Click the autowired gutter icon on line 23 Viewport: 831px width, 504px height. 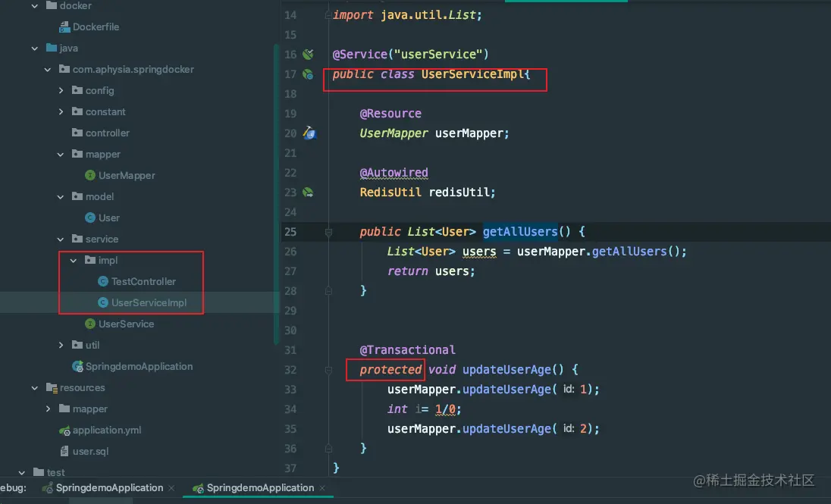(308, 192)
